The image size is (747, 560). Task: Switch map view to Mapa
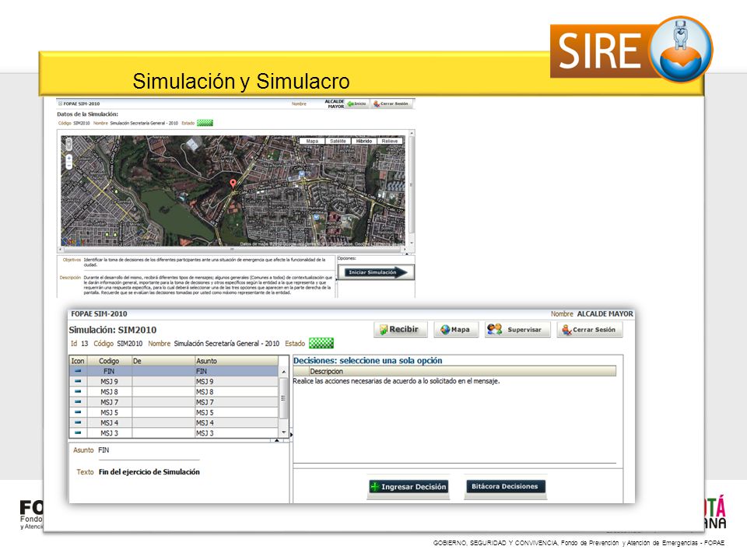312,141
